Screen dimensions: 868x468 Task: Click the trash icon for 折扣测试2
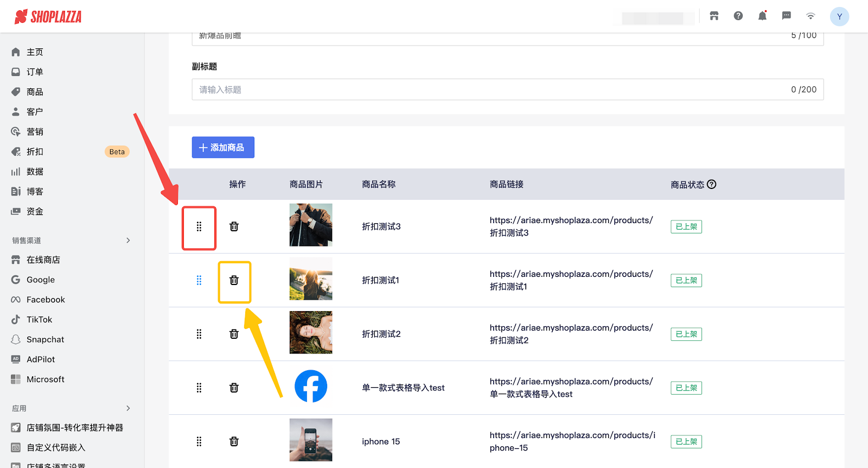[x=234, y=334]
